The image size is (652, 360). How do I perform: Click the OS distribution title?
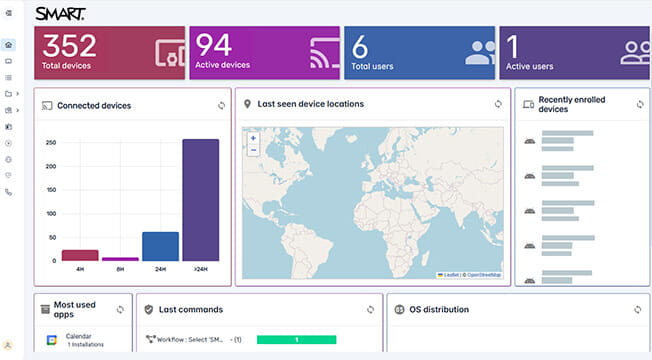tap(439, 310)
